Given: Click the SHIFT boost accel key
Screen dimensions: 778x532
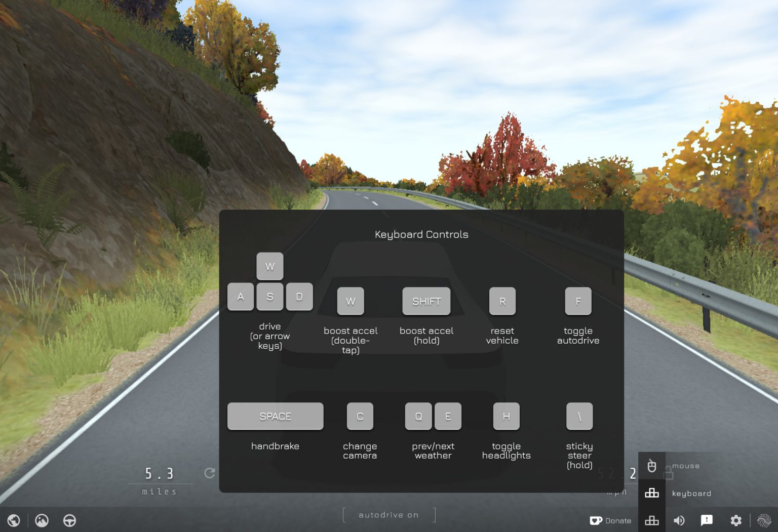Looking at the screenshot, I should click(426, 301).
